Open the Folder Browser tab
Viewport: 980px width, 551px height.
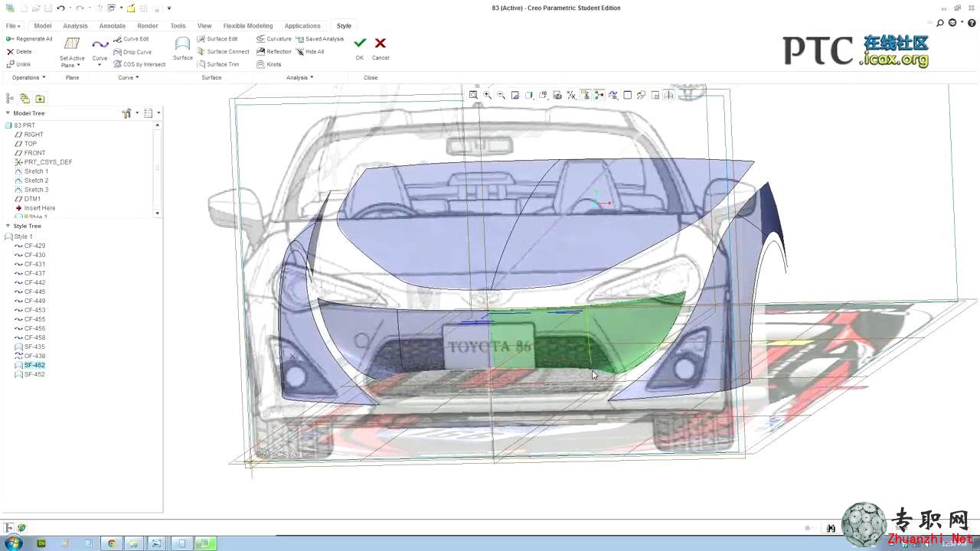(24, 99)
